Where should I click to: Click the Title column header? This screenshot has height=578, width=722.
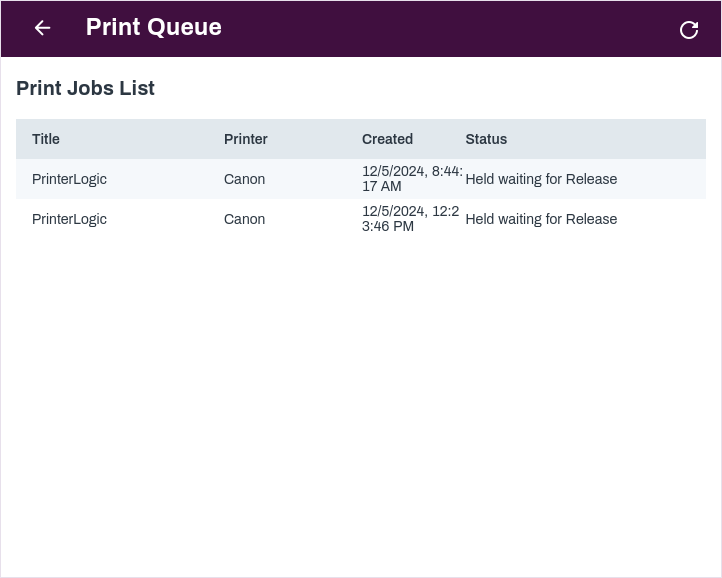46,139
